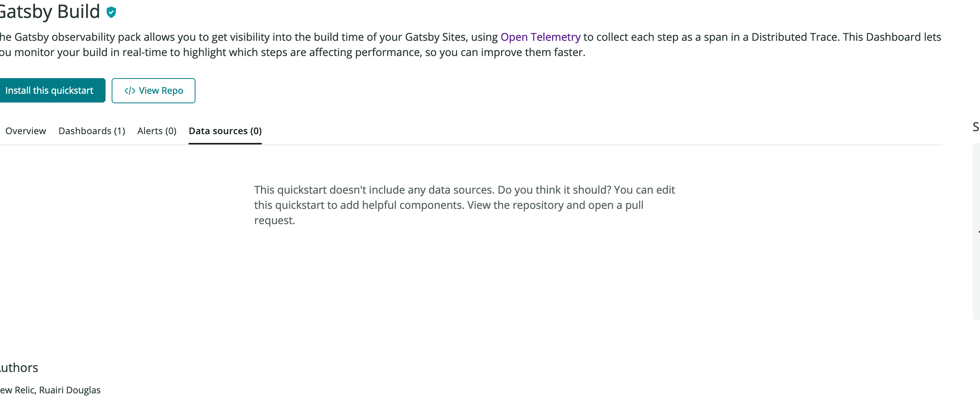Image resolution: width=980 pixels, height=404 pixels.
Task: Open the Dashboards (1) tab
Action: click(92, 131)
